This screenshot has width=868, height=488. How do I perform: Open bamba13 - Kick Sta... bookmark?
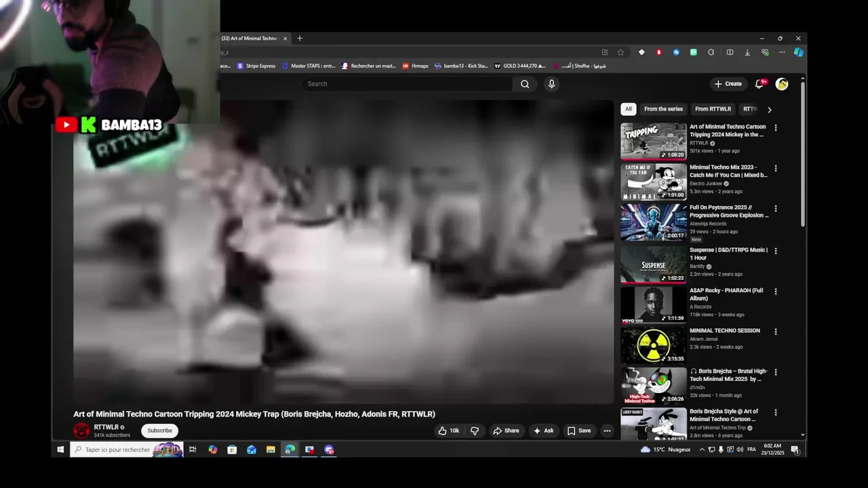coord(461,66)
